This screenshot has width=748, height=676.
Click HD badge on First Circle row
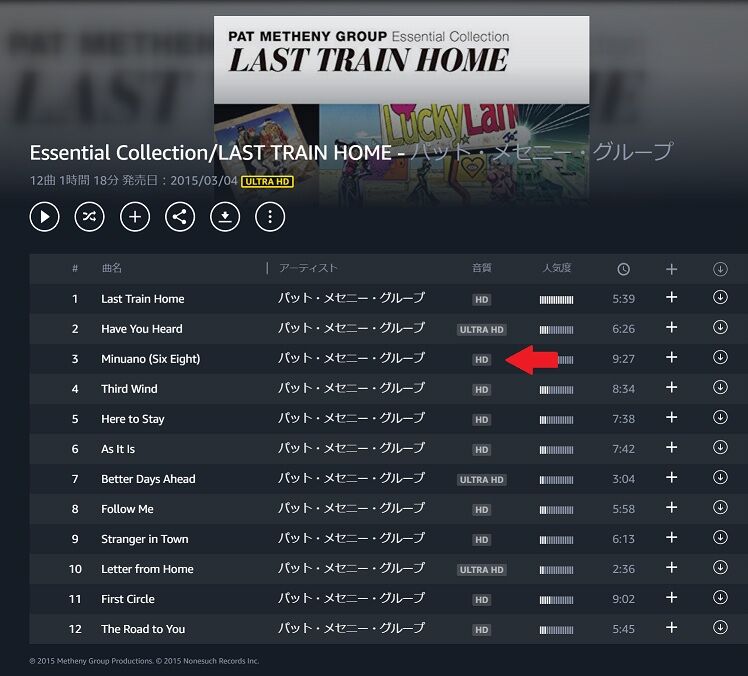pos(481,600)
